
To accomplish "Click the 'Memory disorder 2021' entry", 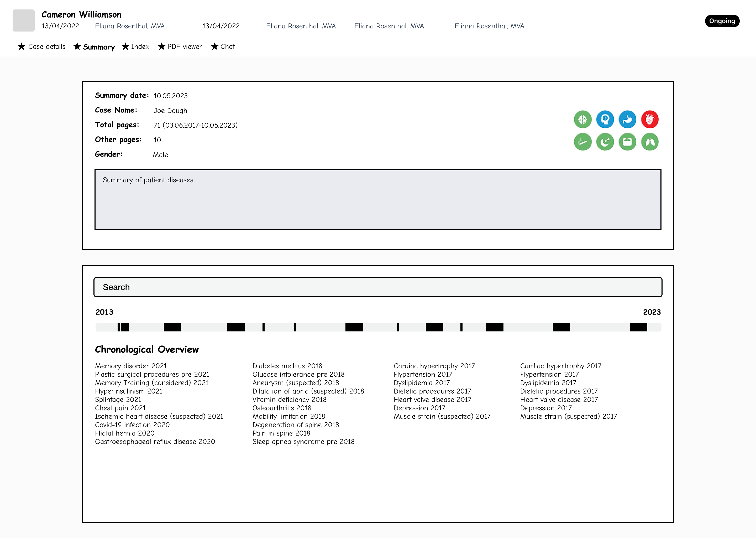I will tap(131, 366).
